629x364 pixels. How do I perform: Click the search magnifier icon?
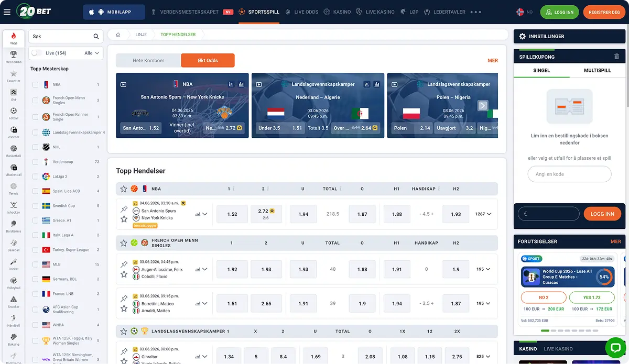tap(96, 37)
